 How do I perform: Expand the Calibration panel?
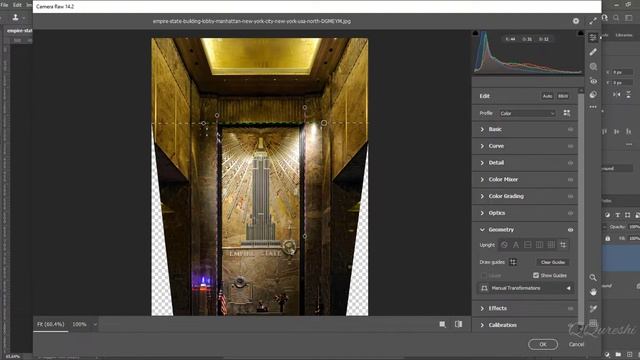click(482, 325)
